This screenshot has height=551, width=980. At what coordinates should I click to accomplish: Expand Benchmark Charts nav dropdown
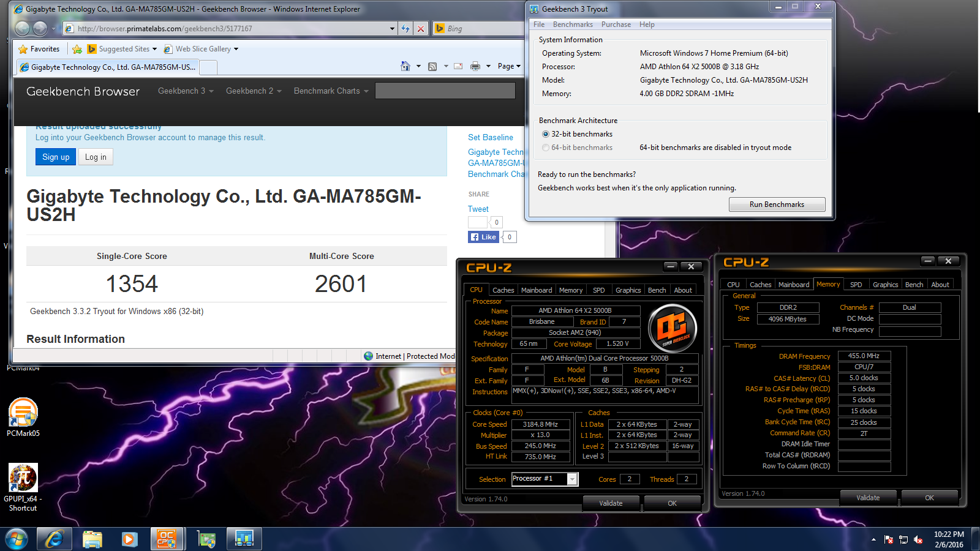click(x=331, y=91)
